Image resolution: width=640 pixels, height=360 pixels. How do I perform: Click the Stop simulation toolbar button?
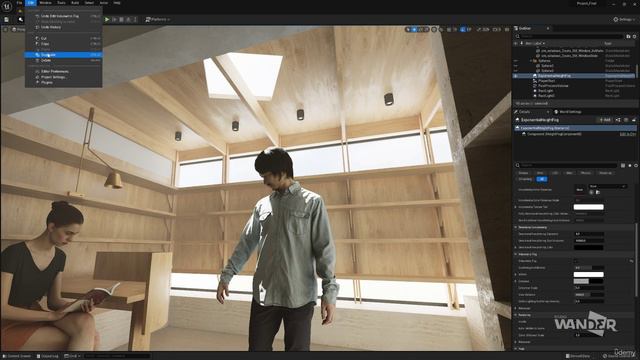[121, 19]
